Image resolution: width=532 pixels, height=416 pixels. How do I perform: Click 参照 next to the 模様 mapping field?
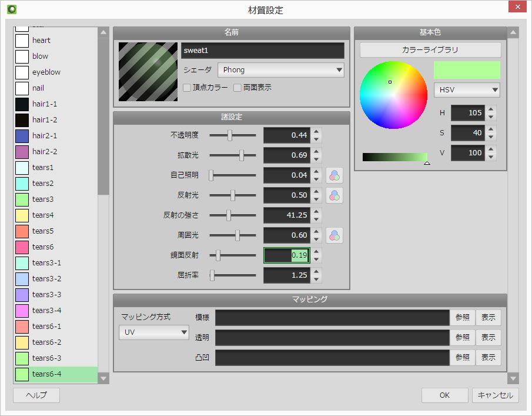click(462, 317)
